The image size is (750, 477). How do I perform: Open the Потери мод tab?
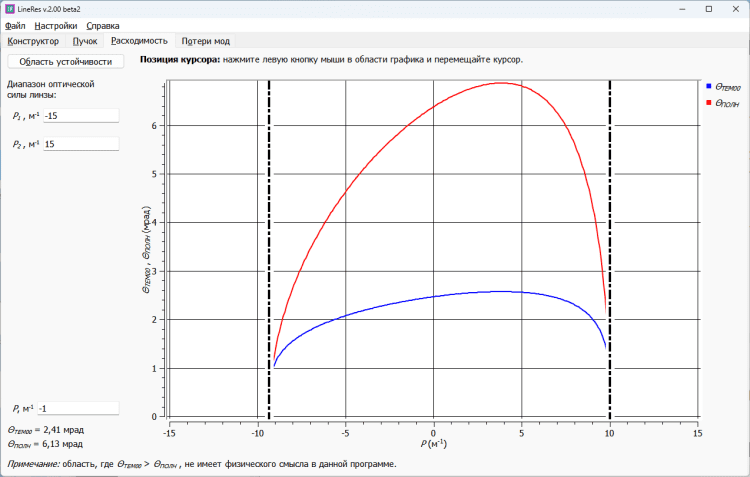click(206, 42)
